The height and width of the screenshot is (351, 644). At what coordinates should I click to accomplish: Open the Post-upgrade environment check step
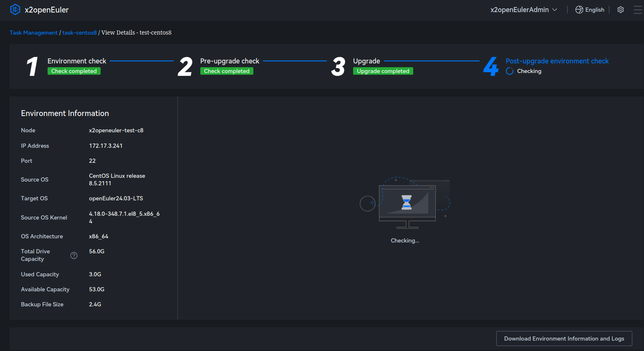tap(557, 61)
